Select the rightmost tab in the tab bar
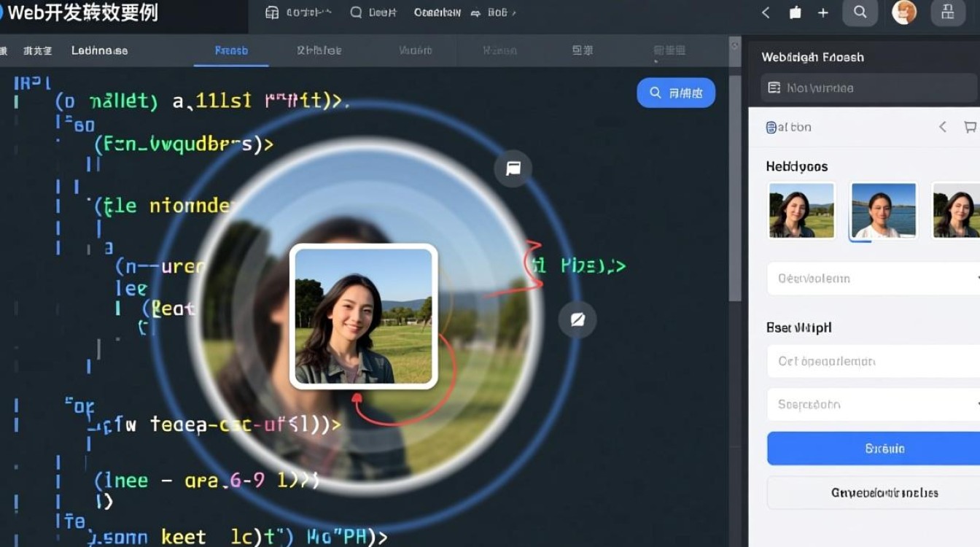The width and height of the screenshot is (980, 547). [x=668, y=50]
